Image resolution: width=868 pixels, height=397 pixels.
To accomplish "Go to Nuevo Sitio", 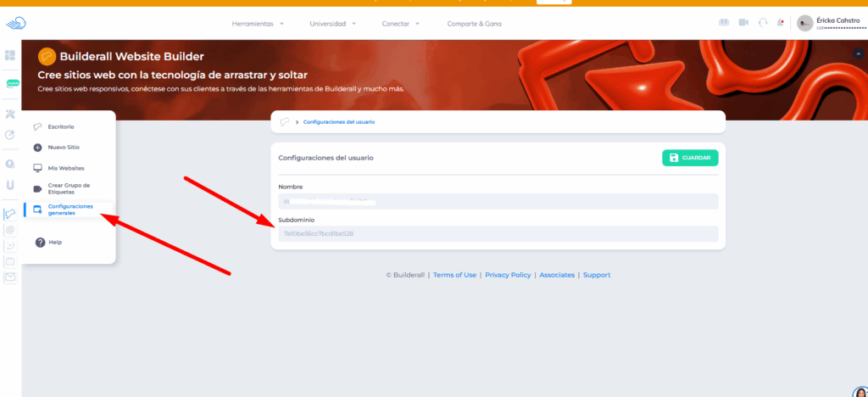I will [63, 147].
